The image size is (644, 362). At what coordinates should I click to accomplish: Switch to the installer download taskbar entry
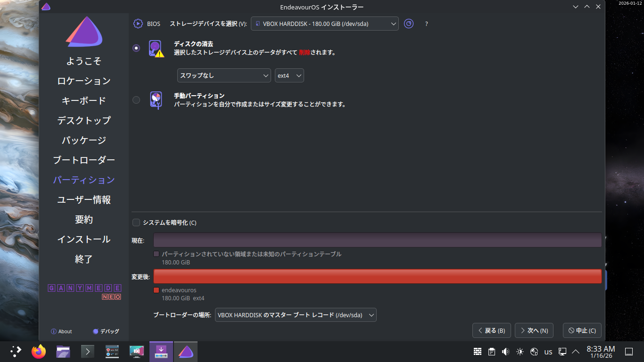coord(161,351)
